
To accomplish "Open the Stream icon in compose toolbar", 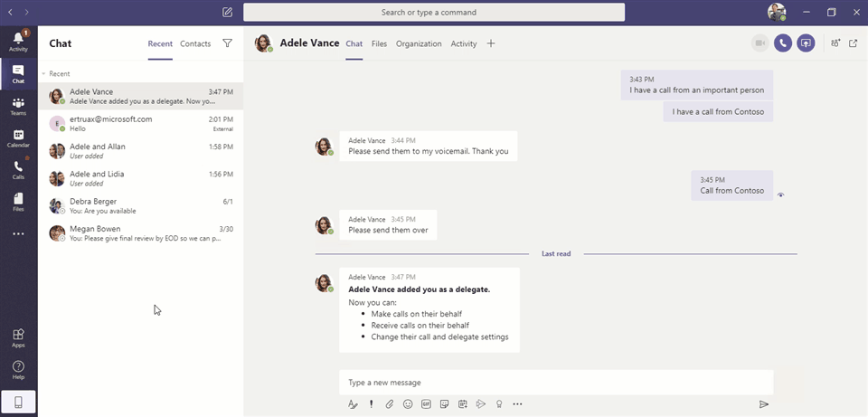I will tap(481, 404).
